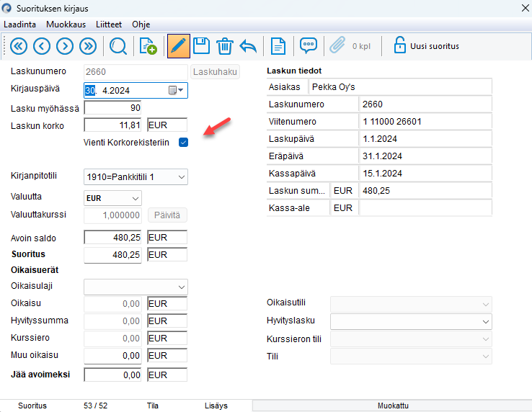Click the 0 kpl attachment count
This screenshot has height=412, width=532.
(x=361, y=46)
